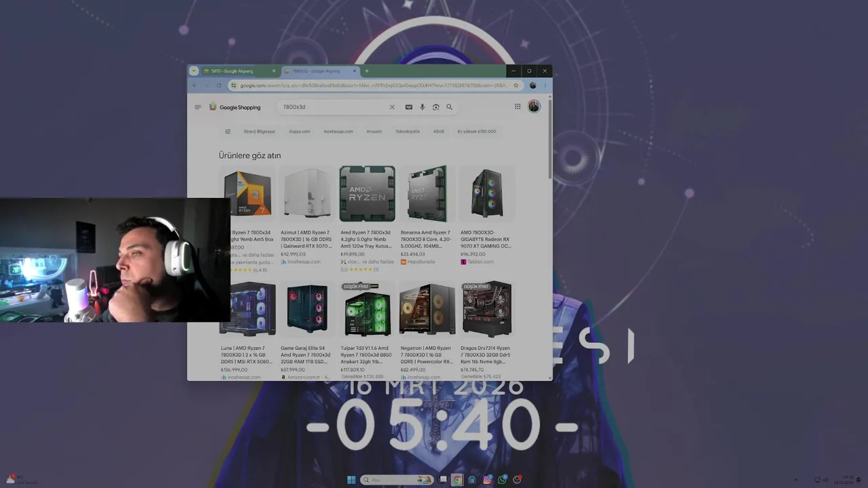
Task: Clear the search query with X
Action: [391, 107]
